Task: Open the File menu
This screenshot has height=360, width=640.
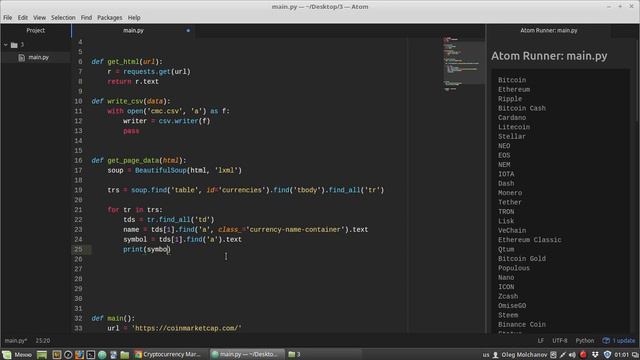Action: point(8,18)
